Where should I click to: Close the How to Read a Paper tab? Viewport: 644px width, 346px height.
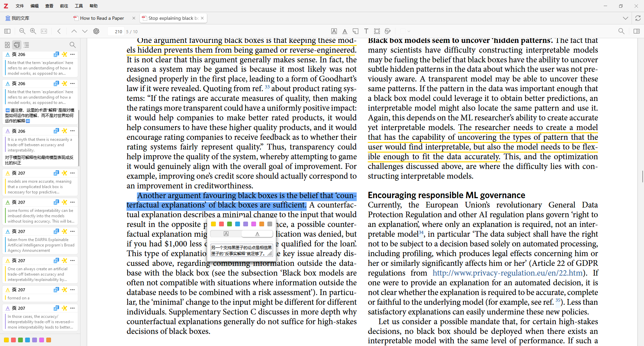coord(134,18)
